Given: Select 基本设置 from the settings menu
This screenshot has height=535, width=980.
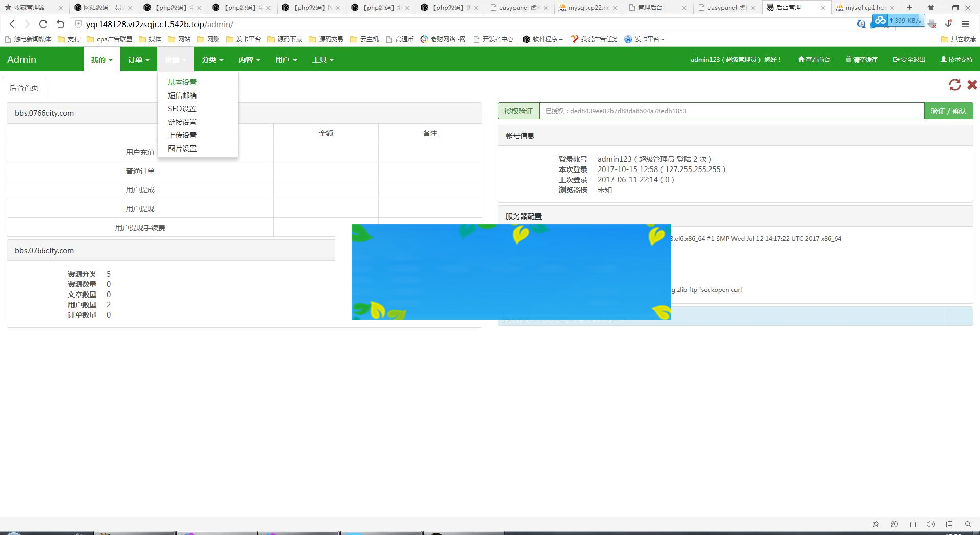Looking at the screenshot, I should click(x=182, y=82).
